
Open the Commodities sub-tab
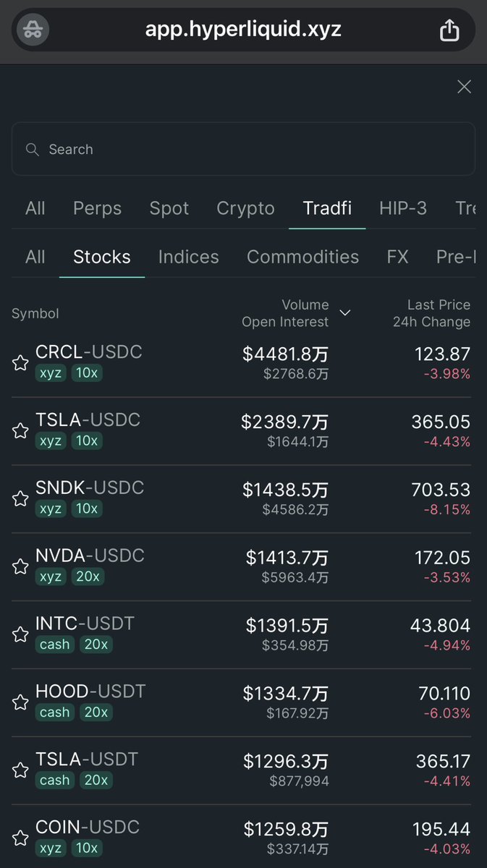pos(302,257)
